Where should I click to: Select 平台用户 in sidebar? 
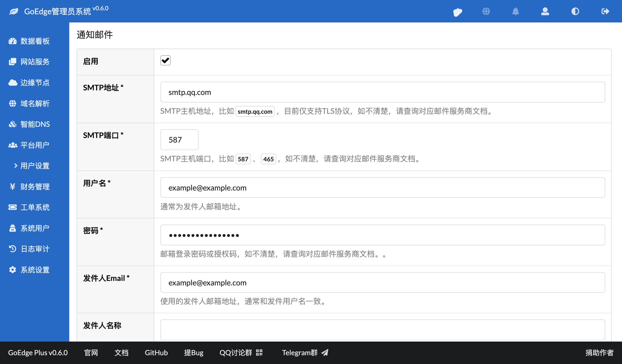(x=35, y=145)
